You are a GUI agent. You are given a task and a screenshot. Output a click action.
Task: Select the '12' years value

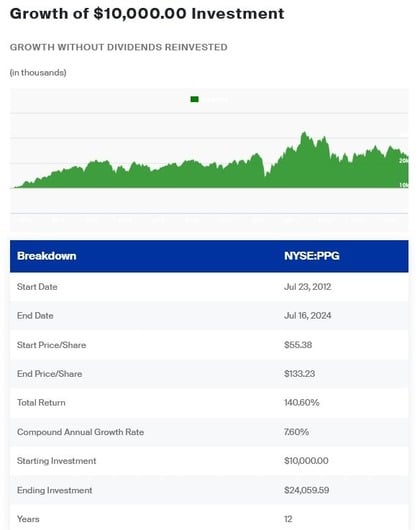[288, 519]
